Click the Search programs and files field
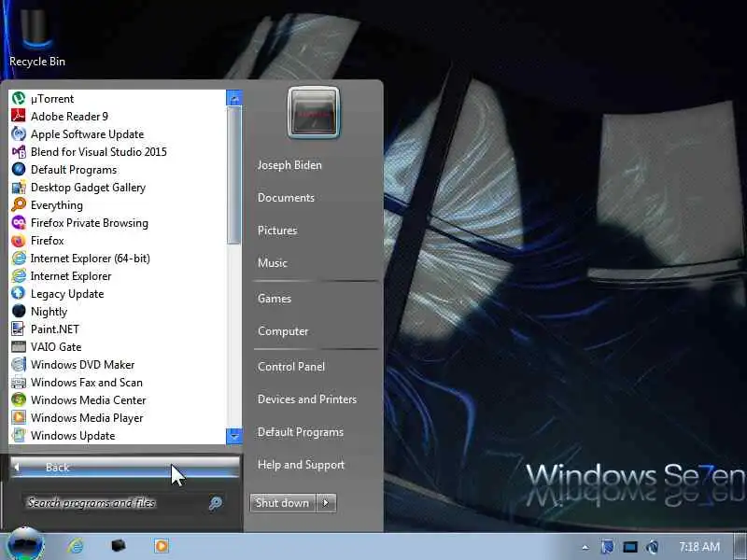Image resolution: width=747 pixels, height=560 pixels. click(114, 503)
